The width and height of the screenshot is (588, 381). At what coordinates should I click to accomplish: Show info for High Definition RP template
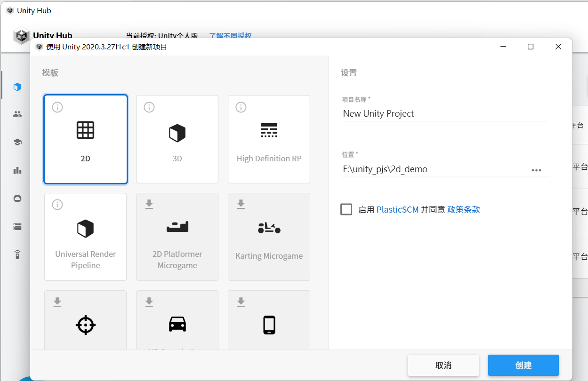point(241,107)
